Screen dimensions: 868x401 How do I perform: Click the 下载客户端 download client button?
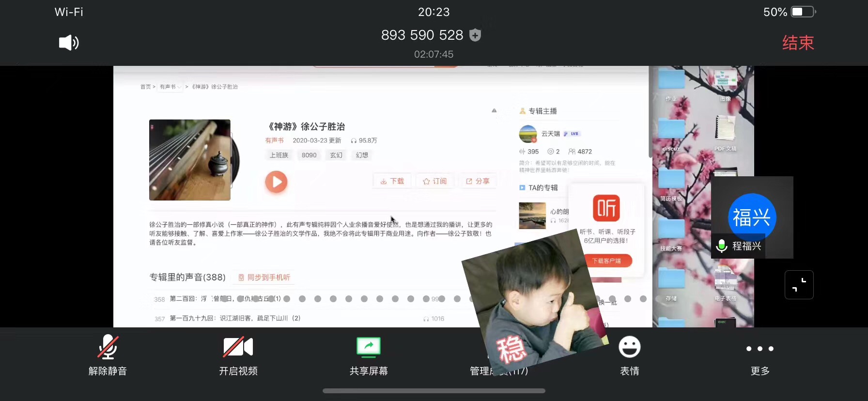(x=606, y=261)
